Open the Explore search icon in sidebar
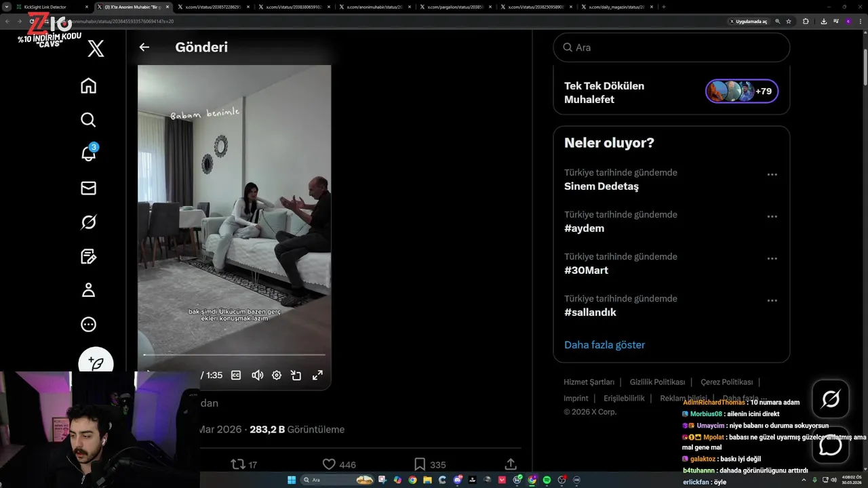 click(88, 120)
